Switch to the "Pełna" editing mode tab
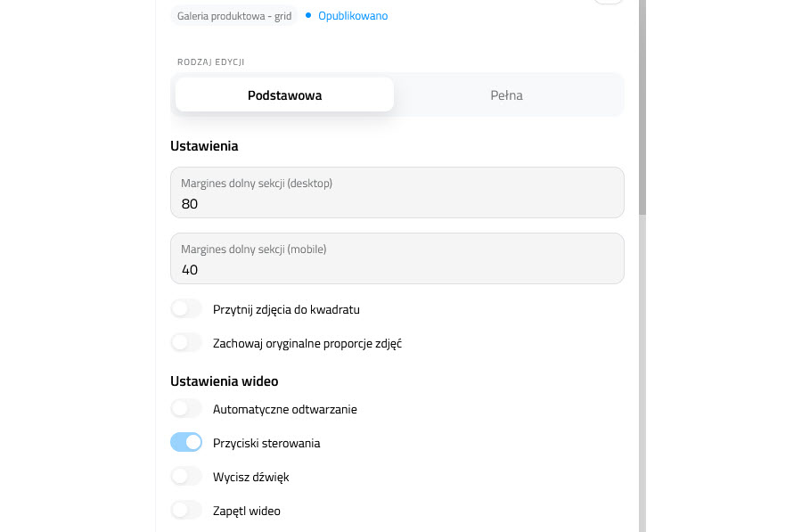 coord(508,94)
